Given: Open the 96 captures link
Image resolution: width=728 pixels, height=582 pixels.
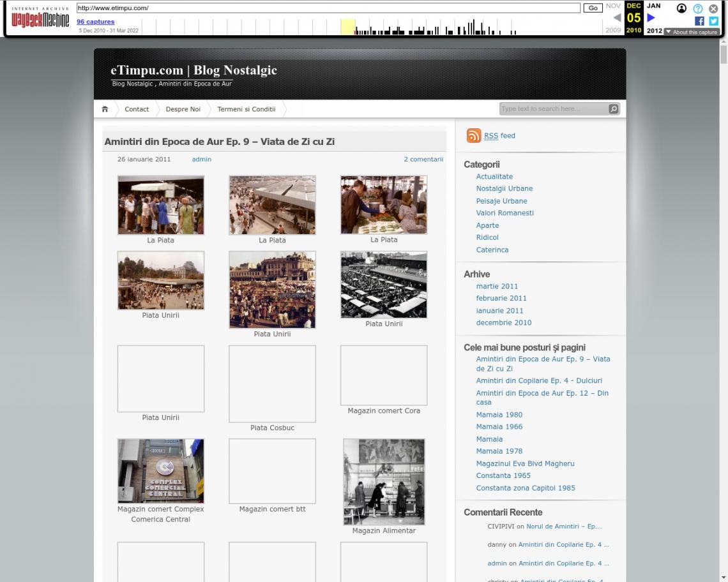Looking at the screenshot, I should coord(95,22).
